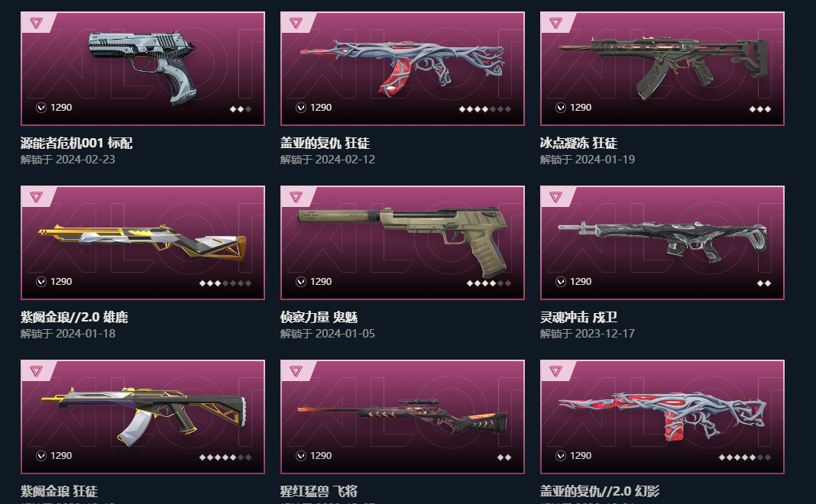Click upgrade level diamonds on 紫阙金琅 狂徒 card

(x=225, y=457)
